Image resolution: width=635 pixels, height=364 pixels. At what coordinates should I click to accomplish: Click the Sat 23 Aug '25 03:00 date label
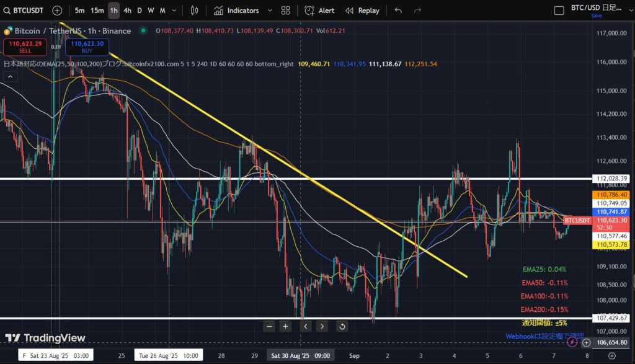(x=56, y=355)
